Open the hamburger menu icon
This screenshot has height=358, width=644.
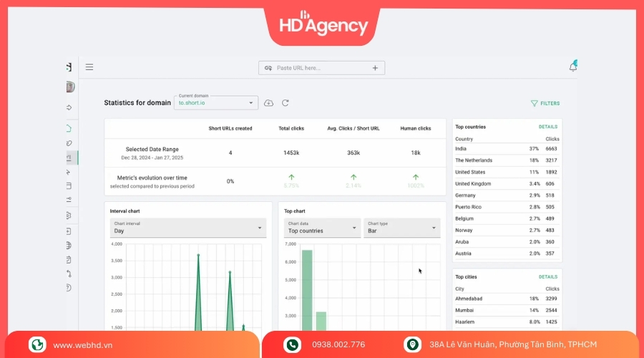89,67
